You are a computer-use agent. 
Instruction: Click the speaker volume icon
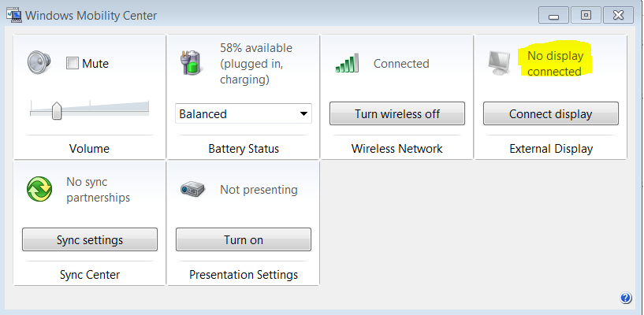point(39,63)
